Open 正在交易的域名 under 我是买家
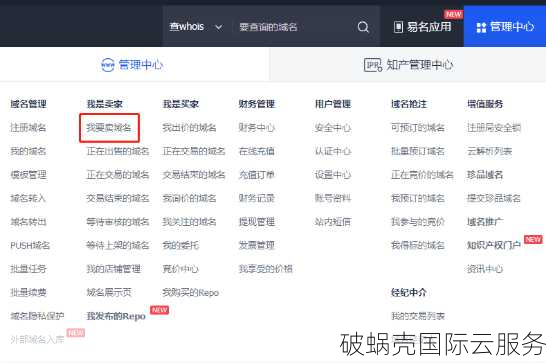 (194, 151)
